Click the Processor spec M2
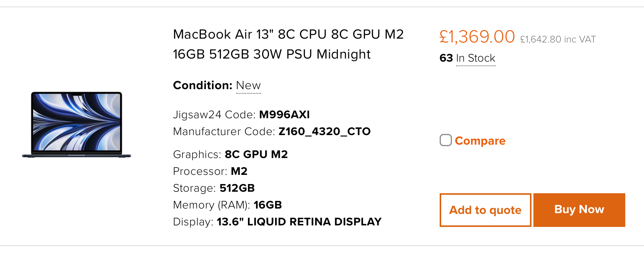This screenshot has width=644, height=256. click(x=239, y=171)
